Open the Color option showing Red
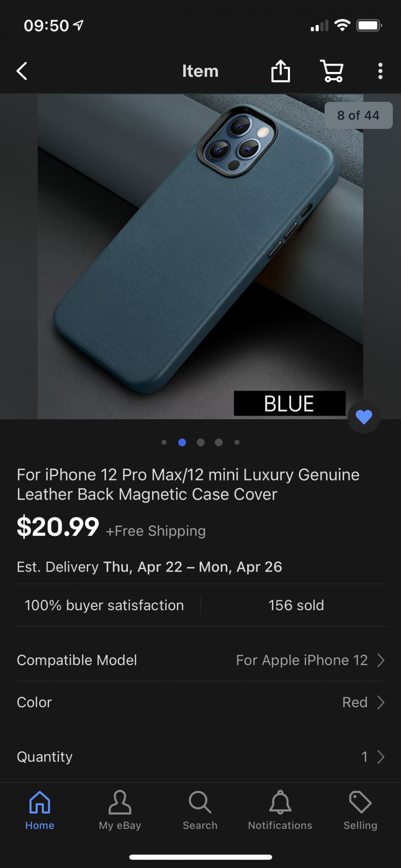 point(200,702)
